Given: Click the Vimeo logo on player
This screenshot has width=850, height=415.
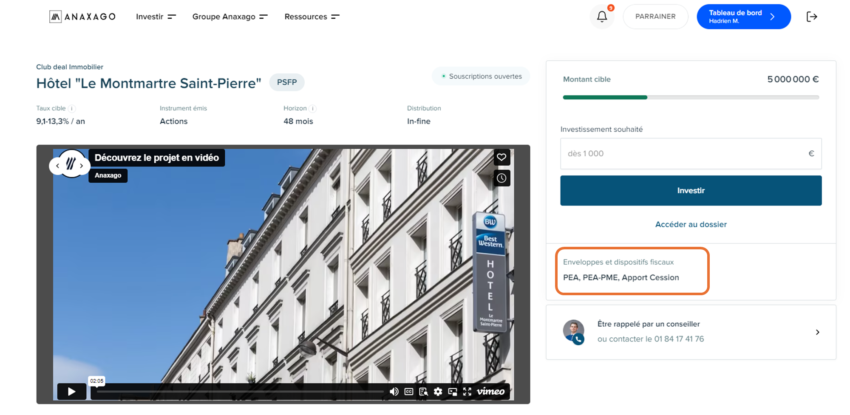Looking at the screenshot, I should pos(491,392).
